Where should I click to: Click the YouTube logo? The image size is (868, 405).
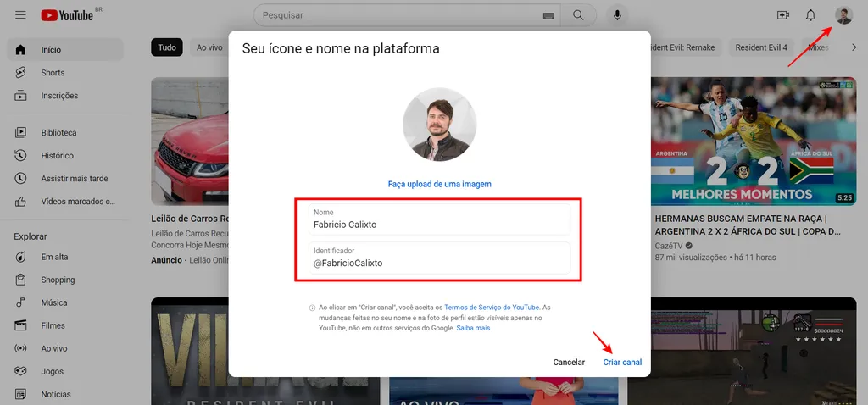(x=68, y=15)
